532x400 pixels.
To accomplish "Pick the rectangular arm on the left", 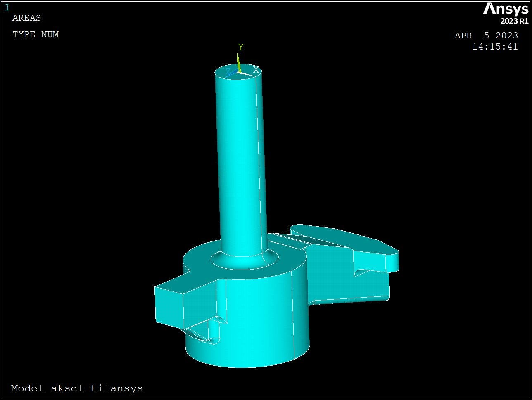I will [186, 303].
